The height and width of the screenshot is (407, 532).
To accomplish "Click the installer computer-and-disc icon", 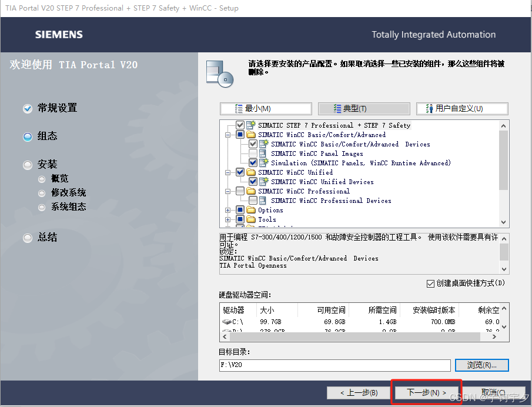I will 219,74.
